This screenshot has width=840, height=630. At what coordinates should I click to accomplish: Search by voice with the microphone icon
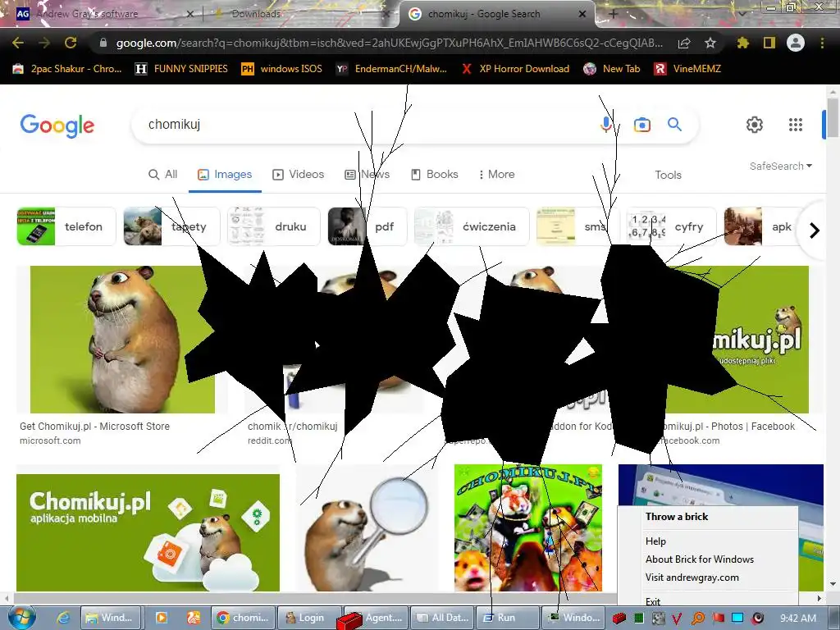pos(606,125)
